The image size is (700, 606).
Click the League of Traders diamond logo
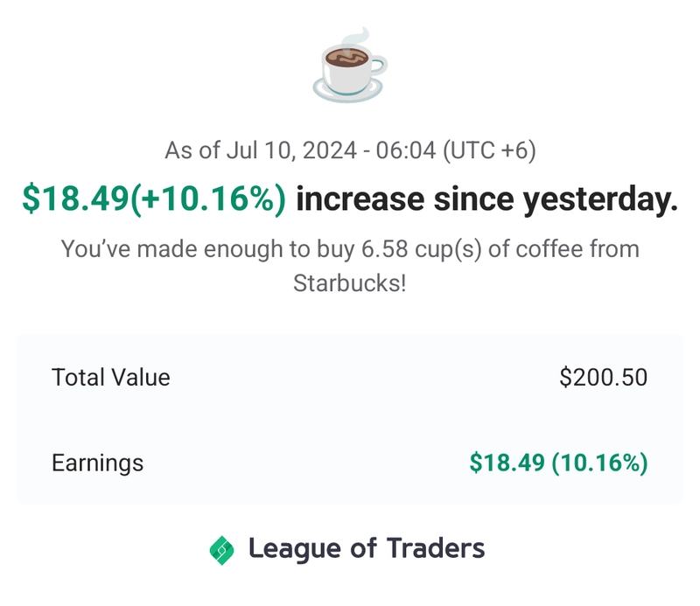[x=222, y=550]
